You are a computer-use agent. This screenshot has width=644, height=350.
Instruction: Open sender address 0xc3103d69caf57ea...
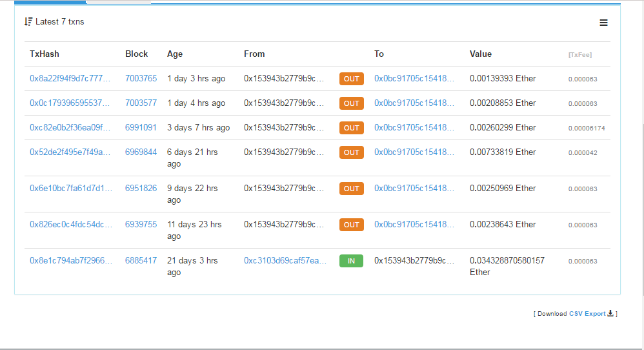click(x=285, y=261)
